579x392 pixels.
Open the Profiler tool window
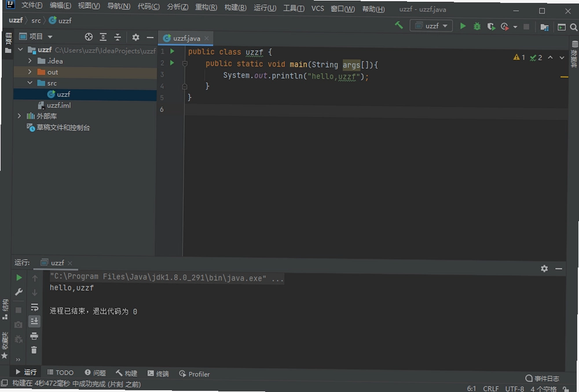(x=194, y=374)
